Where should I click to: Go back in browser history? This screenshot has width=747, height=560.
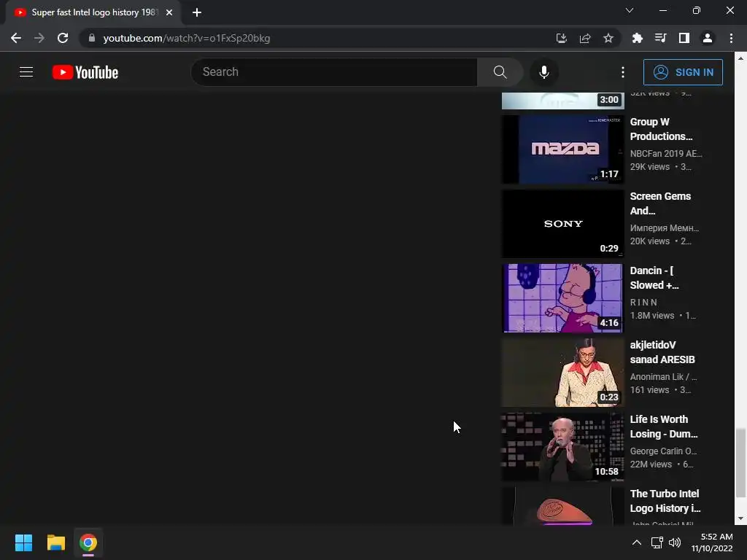(16, 38)
